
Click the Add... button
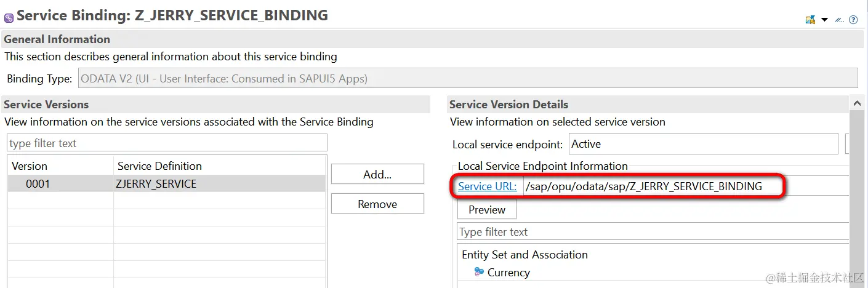pos(377,174)
